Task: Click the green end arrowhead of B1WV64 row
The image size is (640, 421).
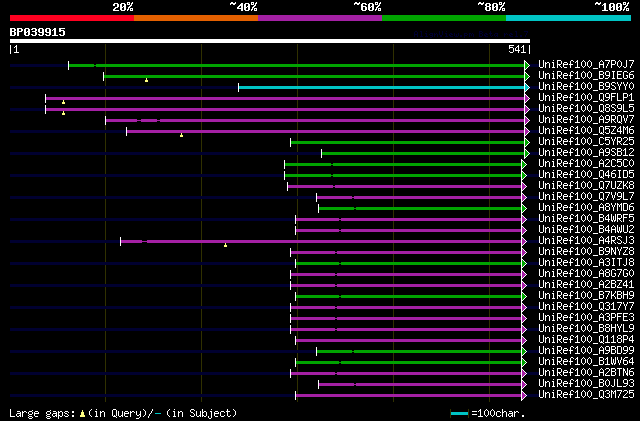Action: pos(524,363)
